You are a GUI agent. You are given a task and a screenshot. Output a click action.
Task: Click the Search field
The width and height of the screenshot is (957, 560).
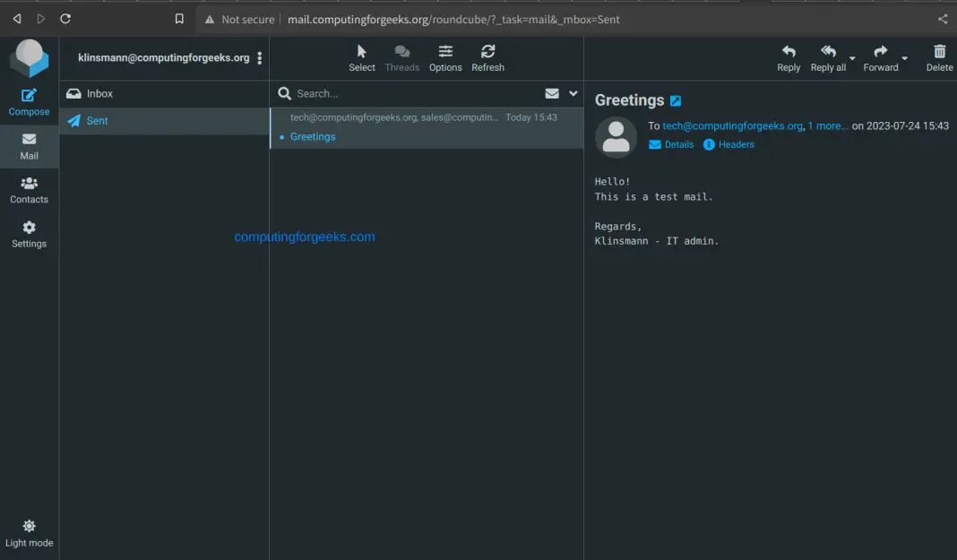pyautogui.click(x=412, y=93)
